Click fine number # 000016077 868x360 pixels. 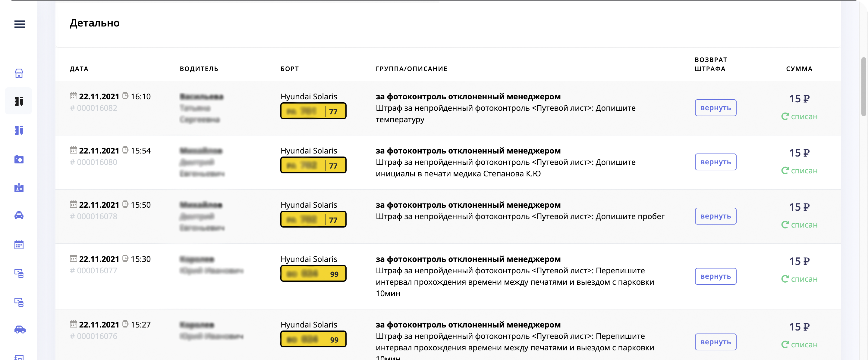[x=93, y=271]
